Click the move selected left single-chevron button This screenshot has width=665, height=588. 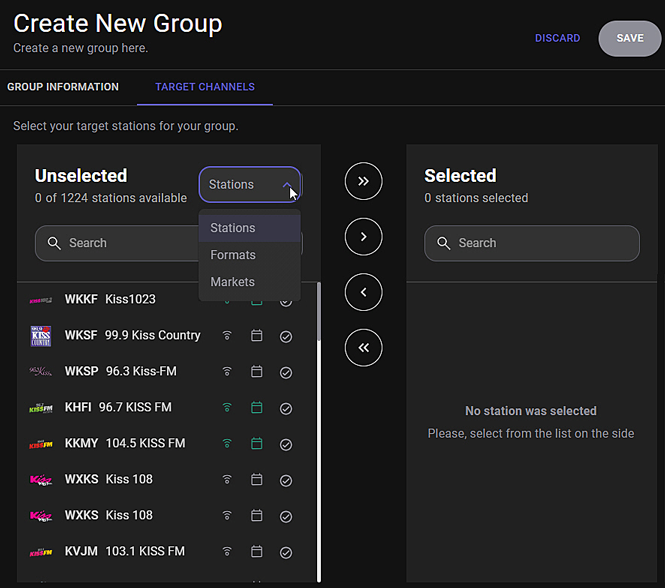pos(363,292)
